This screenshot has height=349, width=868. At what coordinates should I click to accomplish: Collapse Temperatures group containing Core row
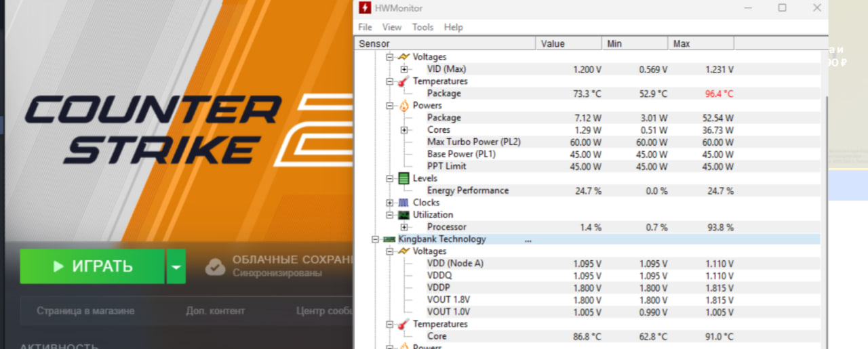(390, 325)
